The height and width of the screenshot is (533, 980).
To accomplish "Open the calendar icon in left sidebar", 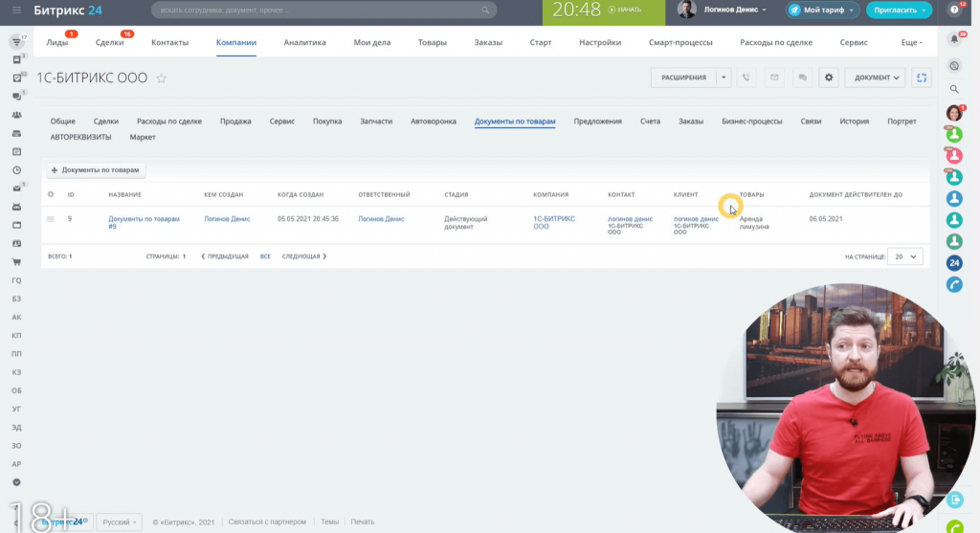I will tap(17, 152).
